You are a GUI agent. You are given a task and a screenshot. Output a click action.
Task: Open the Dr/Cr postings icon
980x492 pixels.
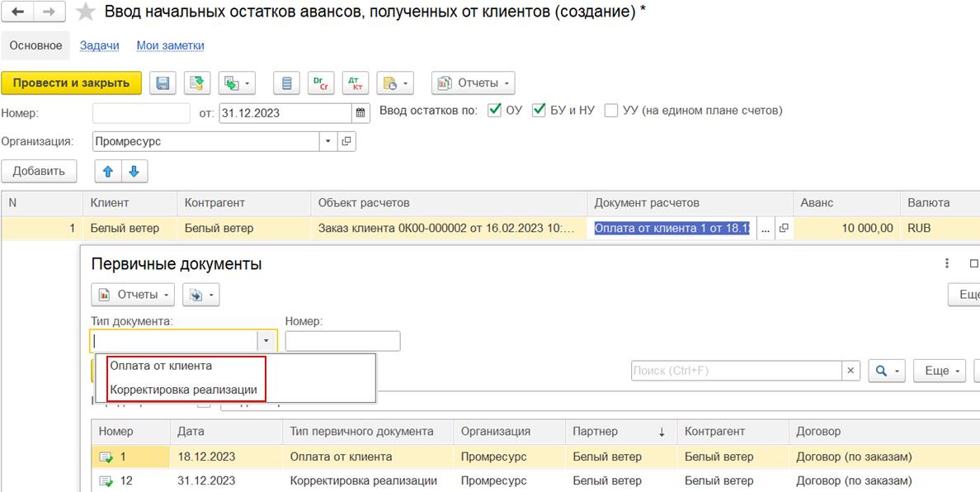(x=320, y=83)
